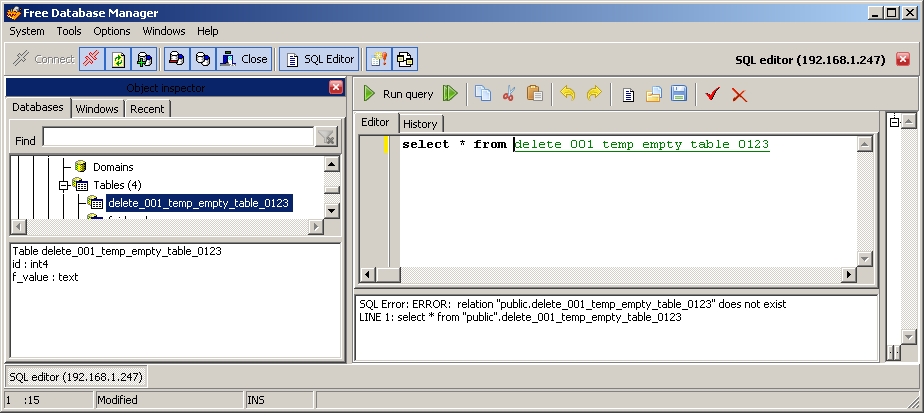Collapse the Tables (4) tree node
This screenshot has height=413, width=924.
pos(63,185)
